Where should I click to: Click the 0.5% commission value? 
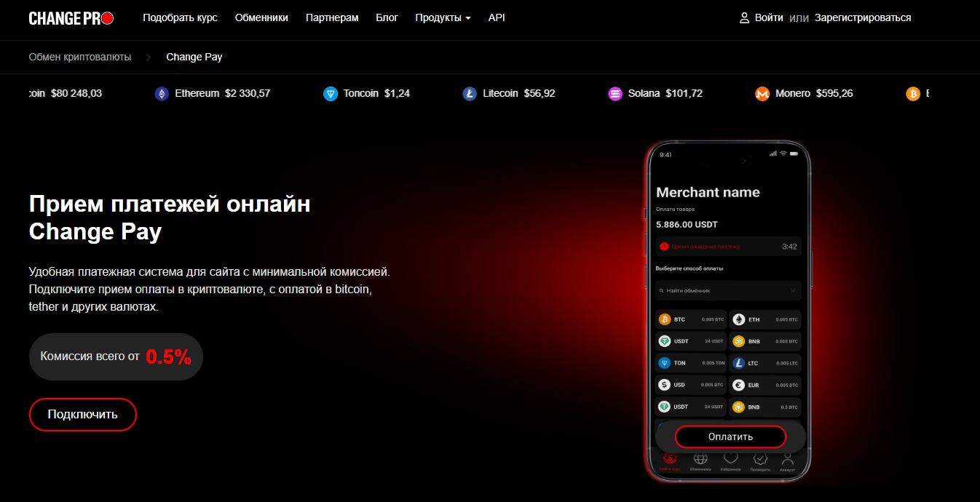pyautogui.click(x=168, y=356)
